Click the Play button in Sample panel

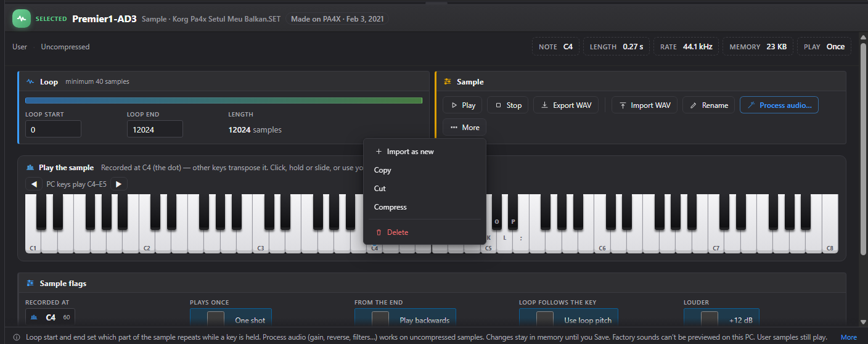462,105
